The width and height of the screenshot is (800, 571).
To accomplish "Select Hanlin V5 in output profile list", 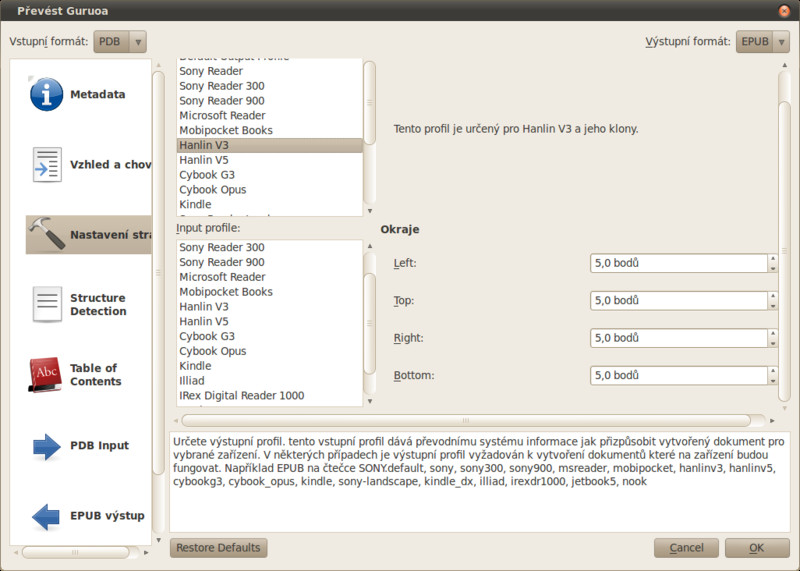I will coord(204,160).
